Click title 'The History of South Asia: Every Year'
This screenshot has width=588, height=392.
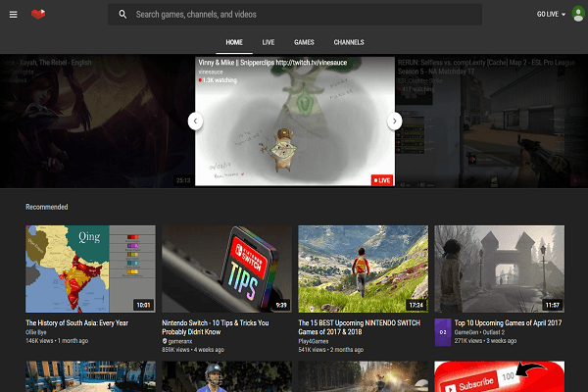tap(76, 323)
